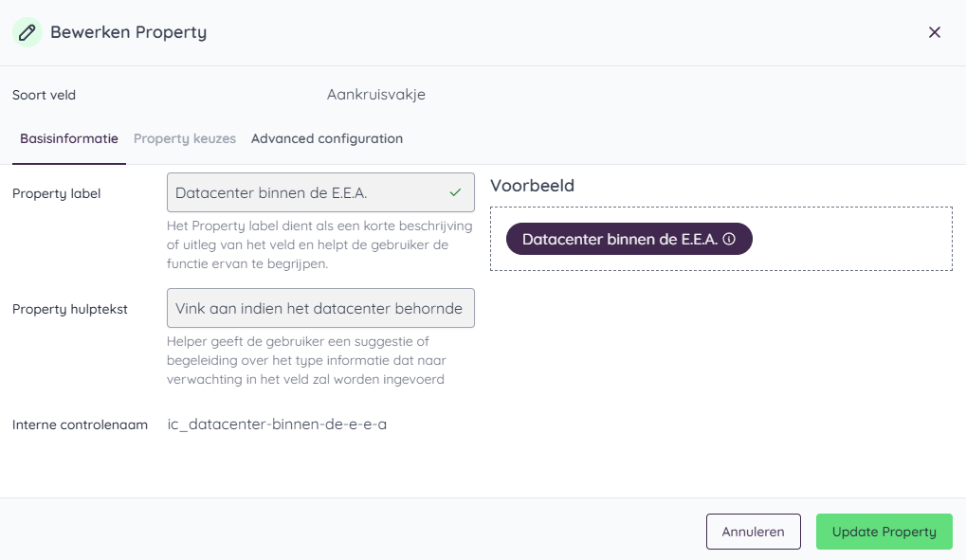The height and width of the screenshot is (560, 966).
Task: Click the Property label field caption text
Action: 322,246
